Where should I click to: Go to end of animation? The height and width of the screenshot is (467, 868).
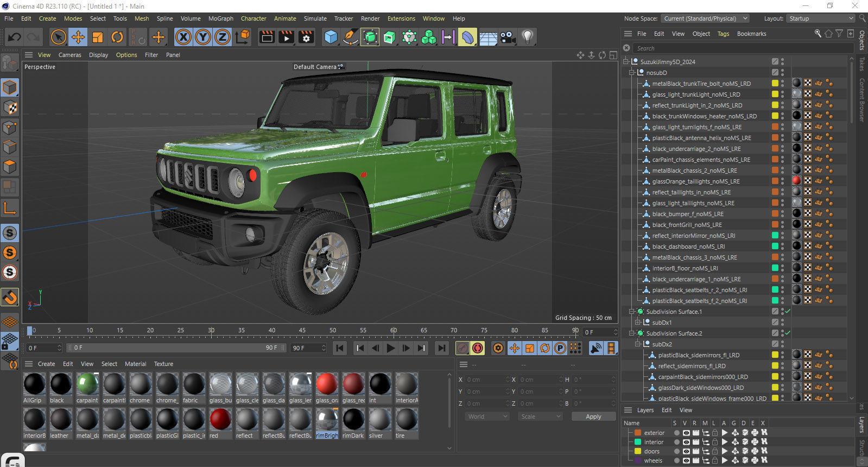tap(442, 348)
